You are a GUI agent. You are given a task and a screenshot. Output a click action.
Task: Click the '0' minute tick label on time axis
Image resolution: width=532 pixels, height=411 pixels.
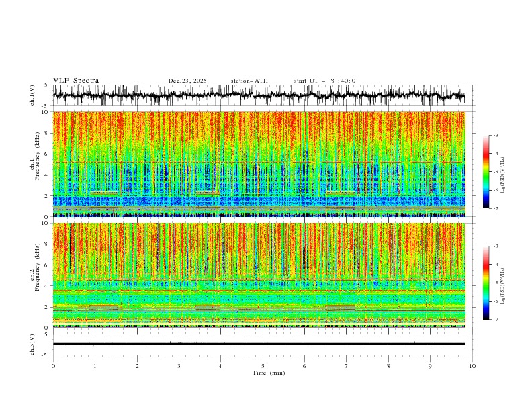(x=53, y=366)
